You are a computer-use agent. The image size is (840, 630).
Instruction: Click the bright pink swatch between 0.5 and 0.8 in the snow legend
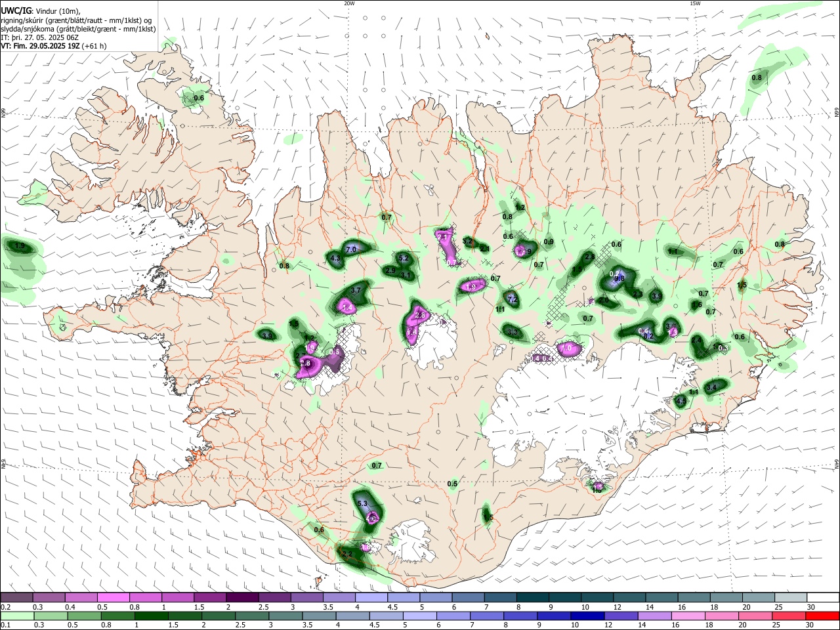coord(113,598)
